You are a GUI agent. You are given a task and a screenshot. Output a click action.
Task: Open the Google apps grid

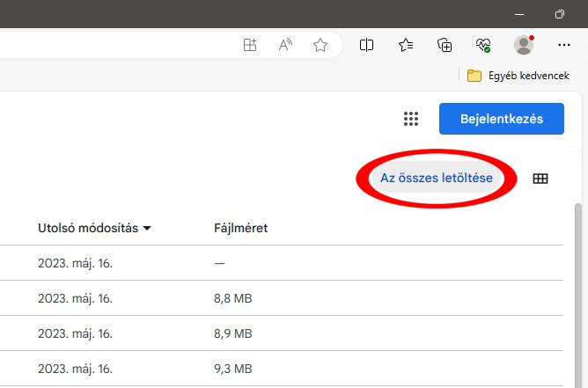point(411,119)
